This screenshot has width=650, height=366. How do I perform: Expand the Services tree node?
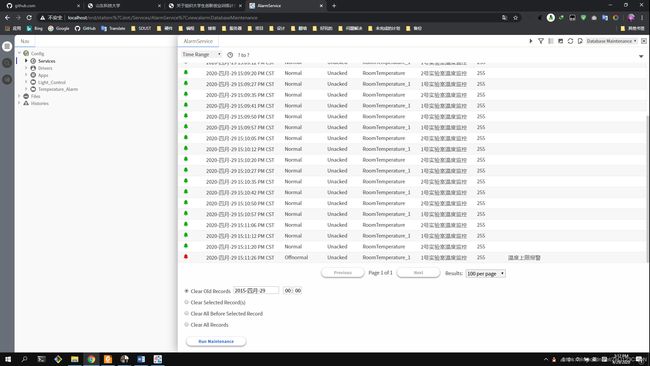[26, 61]
